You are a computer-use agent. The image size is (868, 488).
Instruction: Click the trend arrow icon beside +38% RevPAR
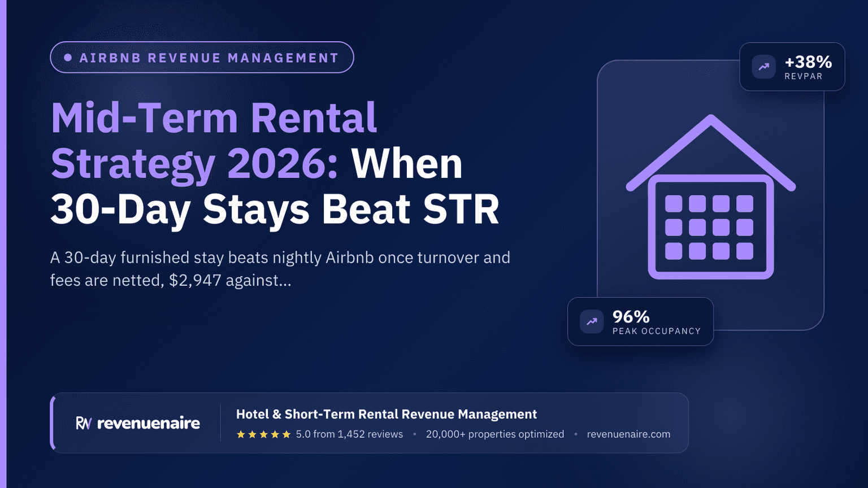click(x=763, y=67)
